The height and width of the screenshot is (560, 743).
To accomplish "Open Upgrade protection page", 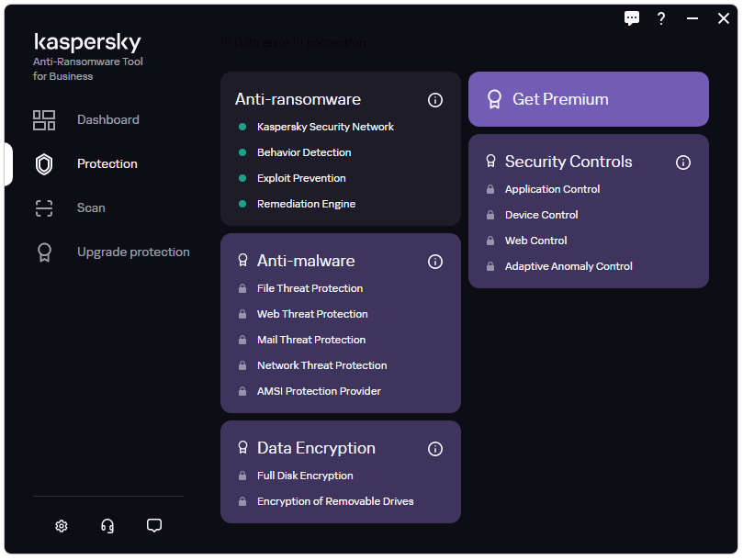I will pos(133,252).
